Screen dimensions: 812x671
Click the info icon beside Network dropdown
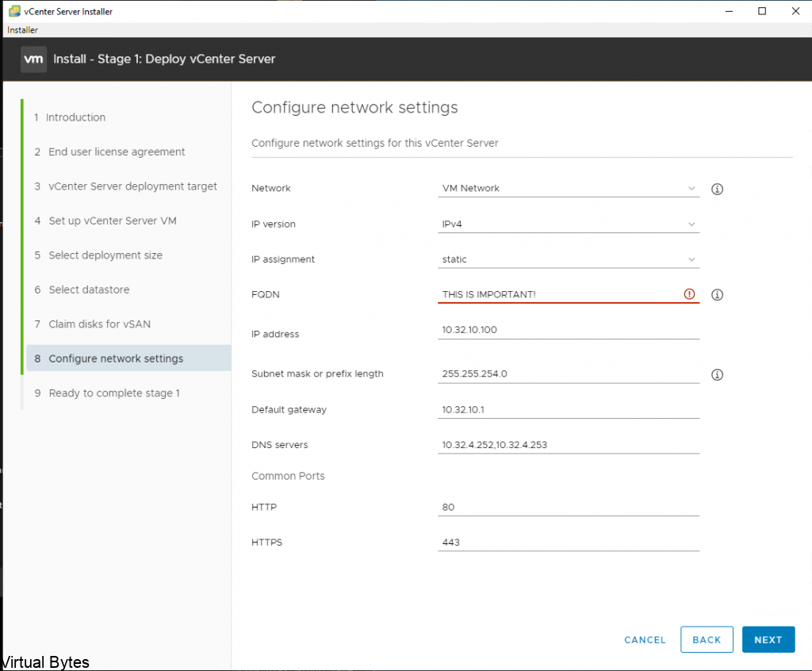pos(717,189)
